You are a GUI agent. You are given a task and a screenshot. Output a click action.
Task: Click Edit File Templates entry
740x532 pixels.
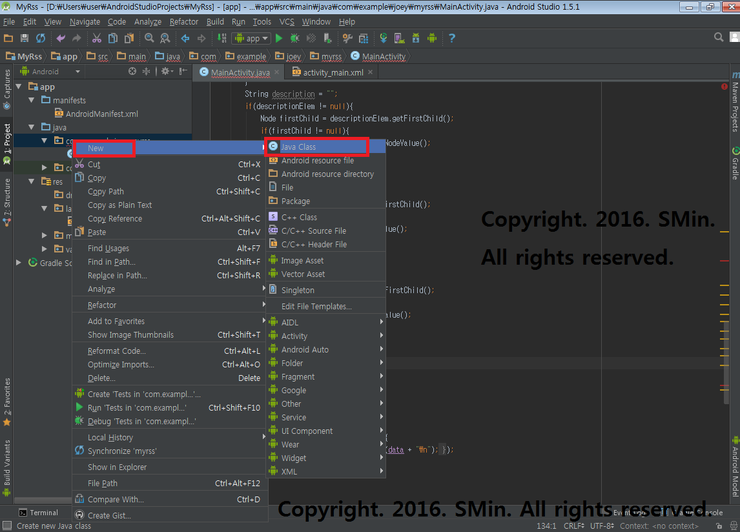pos(326,306)
